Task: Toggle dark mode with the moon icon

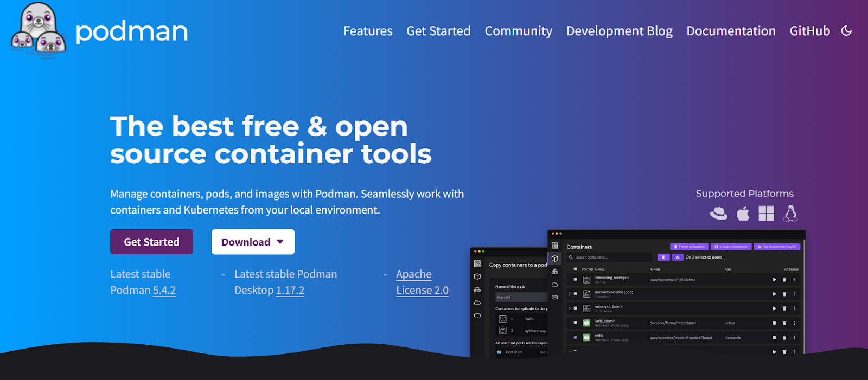Action: click(846, 31)
